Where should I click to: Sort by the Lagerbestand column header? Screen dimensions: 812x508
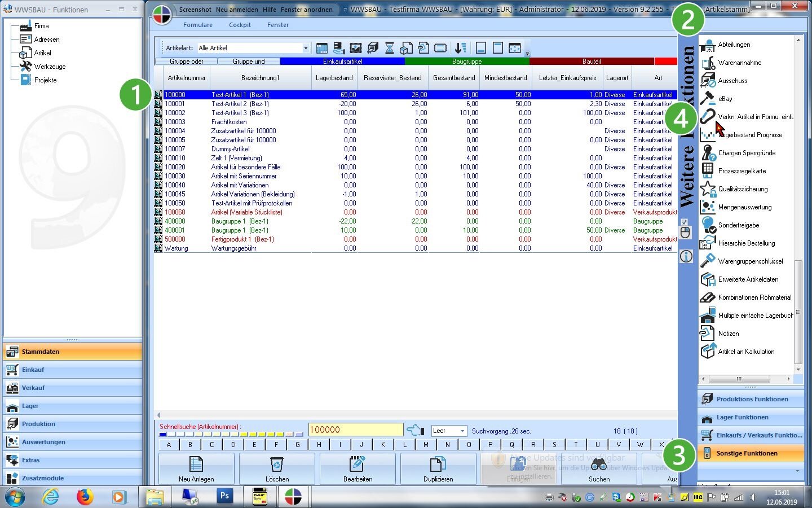coord(334,78)
